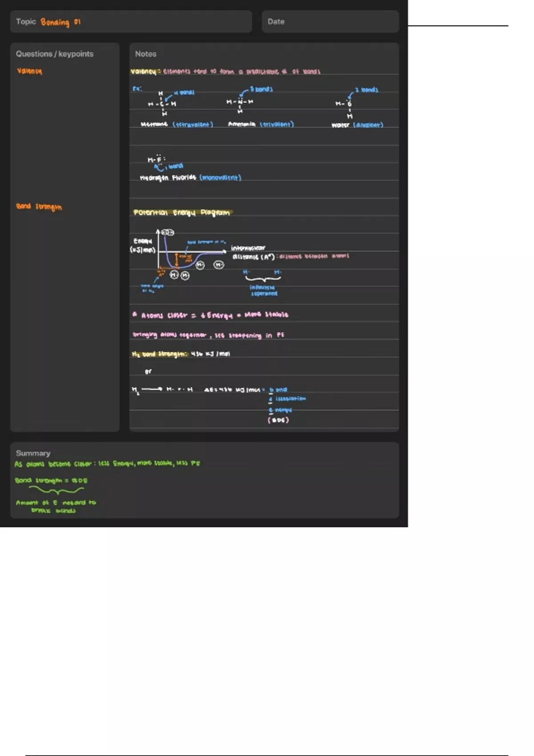Select the 'Summary' panel heading
534x756 pixels.
click(33, 453)
